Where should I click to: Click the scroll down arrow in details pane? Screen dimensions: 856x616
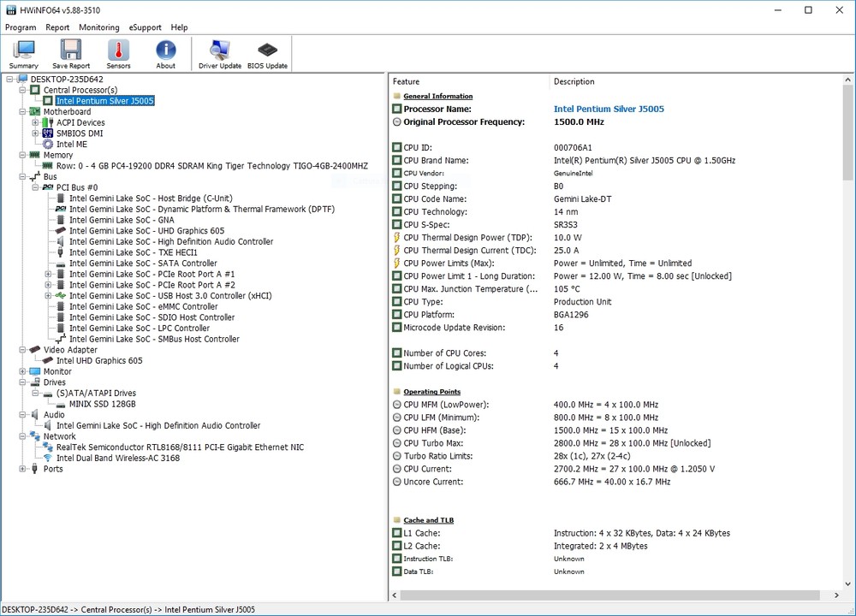click(847, 583)
